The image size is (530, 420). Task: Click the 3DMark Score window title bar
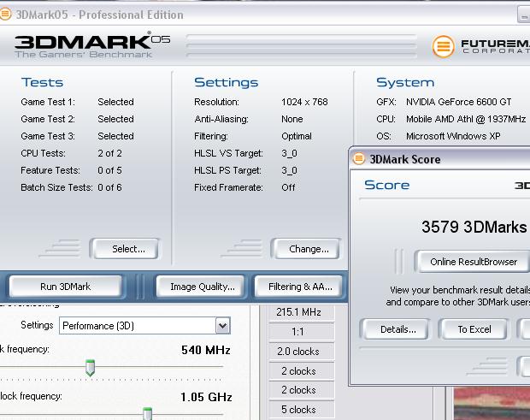click(x=440, y=158)
